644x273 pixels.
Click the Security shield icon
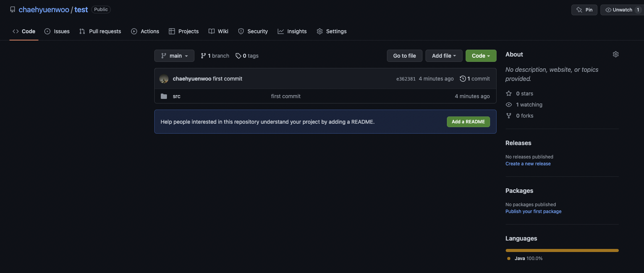pyautogui.click(x=241, y=31)
